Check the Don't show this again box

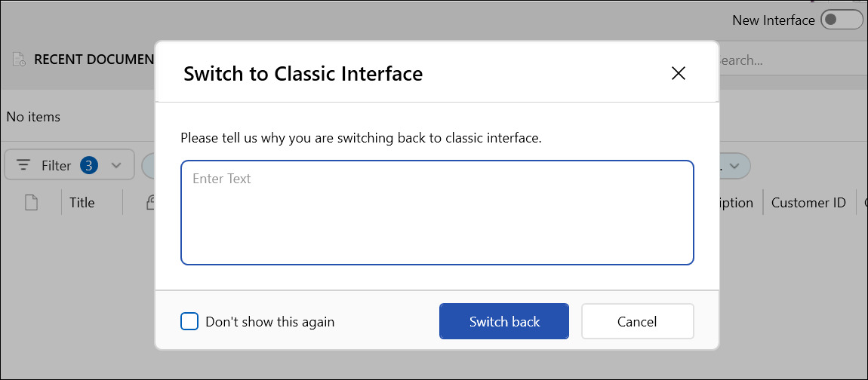pyautogui.click(x=189, y=322)
